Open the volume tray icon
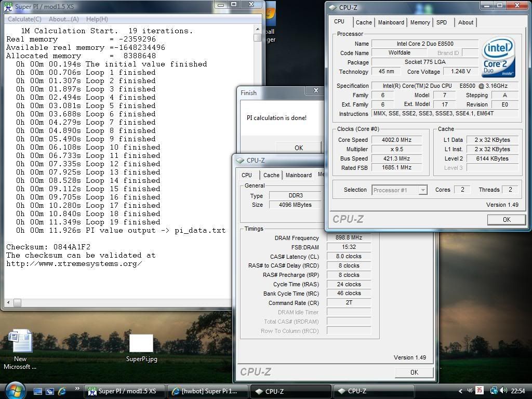 coord(503,391)
